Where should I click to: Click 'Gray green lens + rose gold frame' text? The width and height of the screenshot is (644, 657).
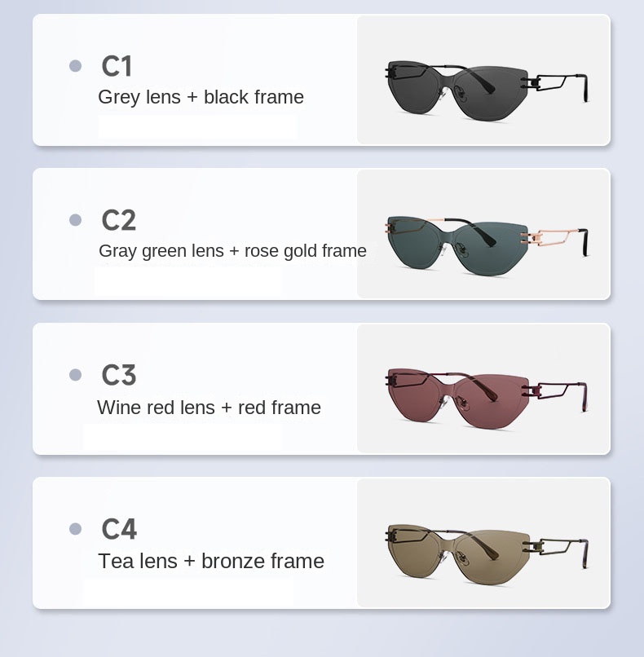point(232,251)
